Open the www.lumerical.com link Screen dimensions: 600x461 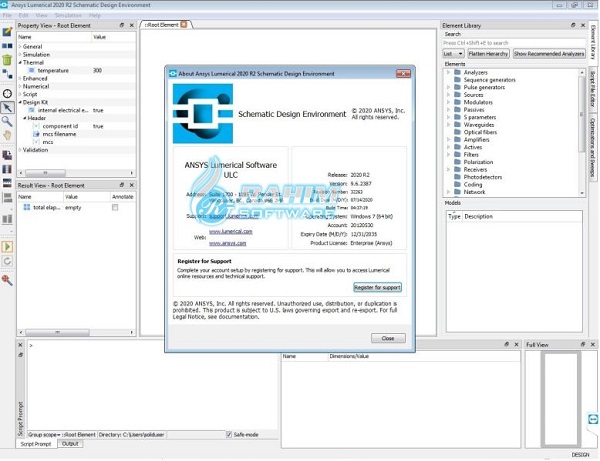[x=231, y=231]
